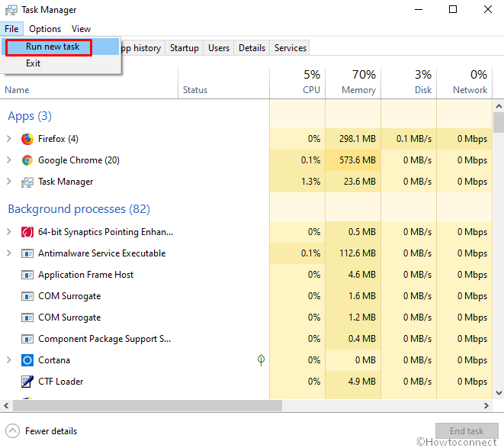Image resolution: width=504 pixels, height=448 pixels.
Task: Switch to the Startup tab
Action: (x=185, y=48)
